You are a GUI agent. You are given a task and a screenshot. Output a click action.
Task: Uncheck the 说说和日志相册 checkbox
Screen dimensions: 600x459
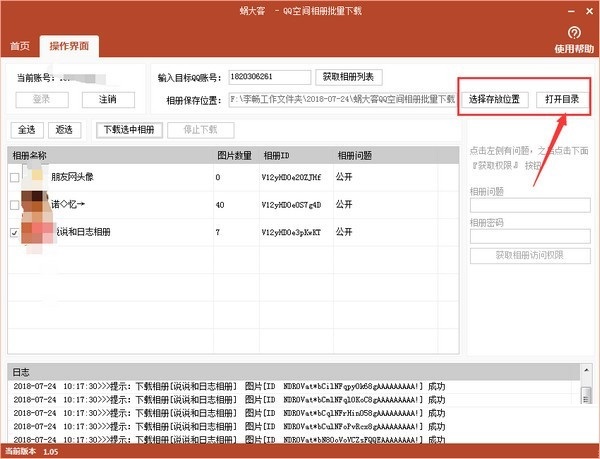click(x=15, y=233)
